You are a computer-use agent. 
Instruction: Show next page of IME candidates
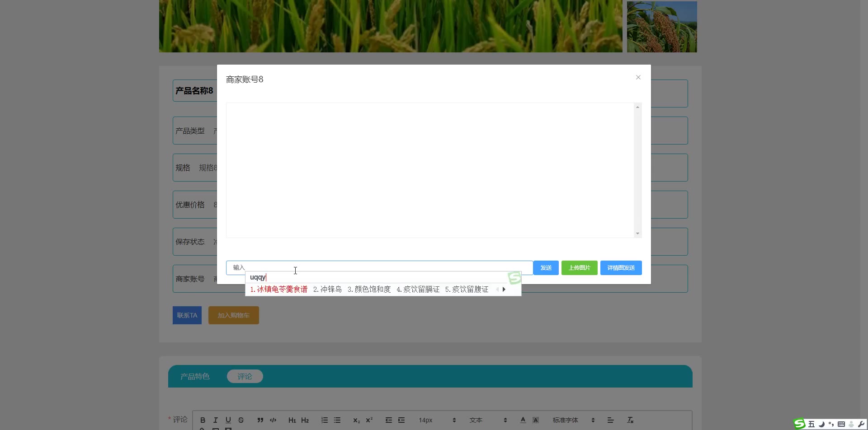tap(504, 290)
